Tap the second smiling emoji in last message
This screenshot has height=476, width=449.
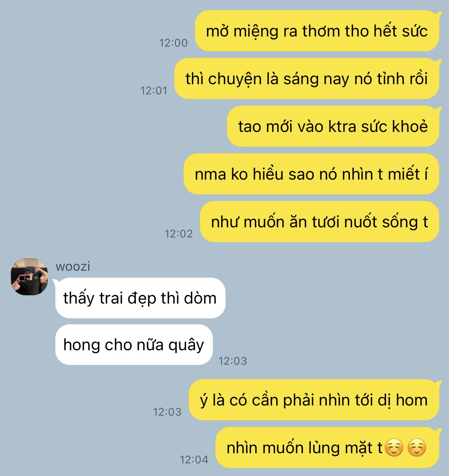417,448
